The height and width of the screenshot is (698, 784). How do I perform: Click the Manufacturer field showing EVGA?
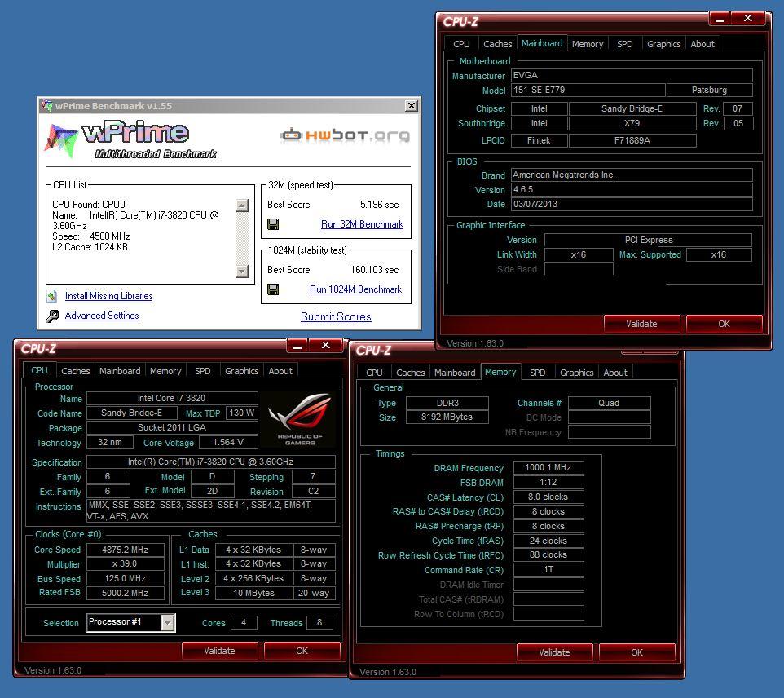pos(632,76)
